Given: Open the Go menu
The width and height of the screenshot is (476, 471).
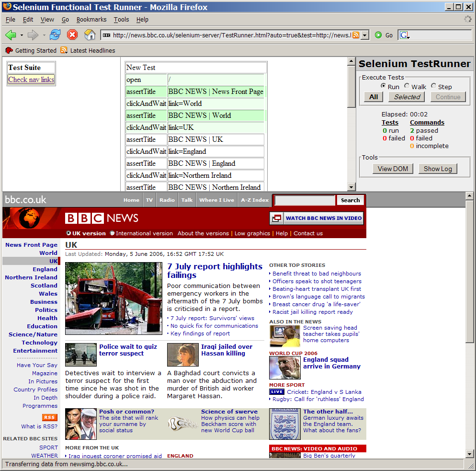Looking at the screenshot, I should point(65,20).
